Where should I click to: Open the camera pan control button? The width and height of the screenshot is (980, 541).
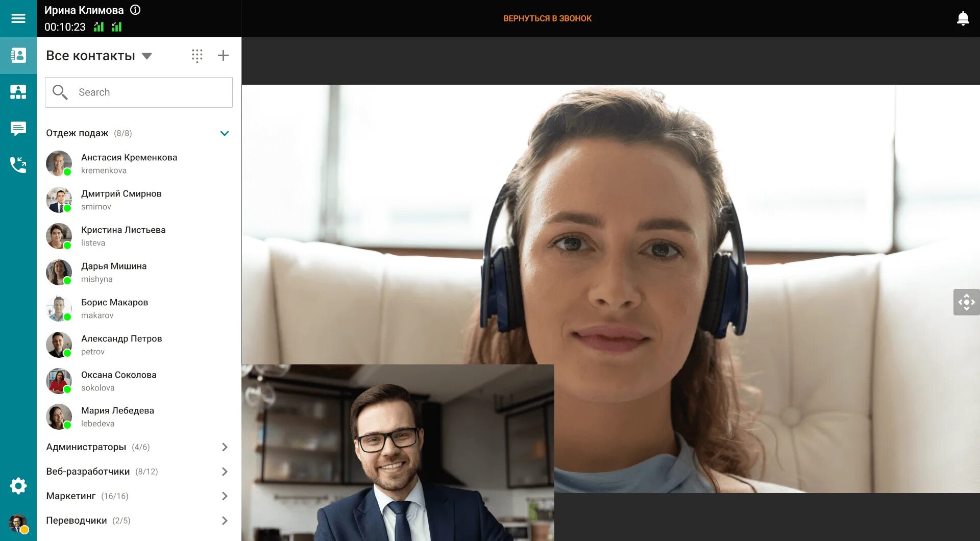(x=966, y=302)
